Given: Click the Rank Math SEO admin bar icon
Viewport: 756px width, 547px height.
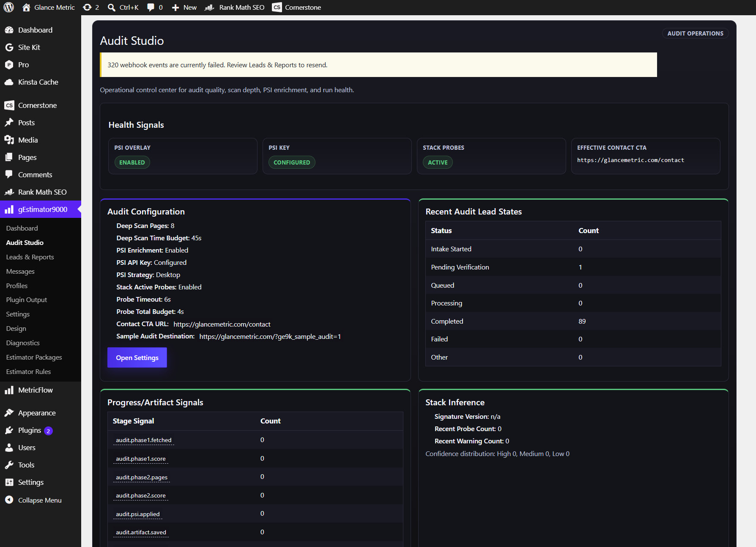Looking at the screenshot, I should click(x=209, y=7).
